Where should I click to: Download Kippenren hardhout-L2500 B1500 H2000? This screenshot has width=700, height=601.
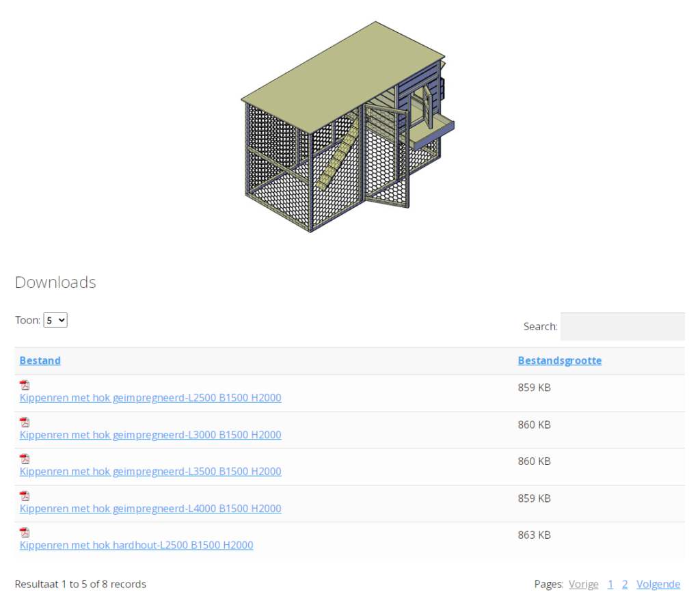pyautogui.click(x=136, y=545)
